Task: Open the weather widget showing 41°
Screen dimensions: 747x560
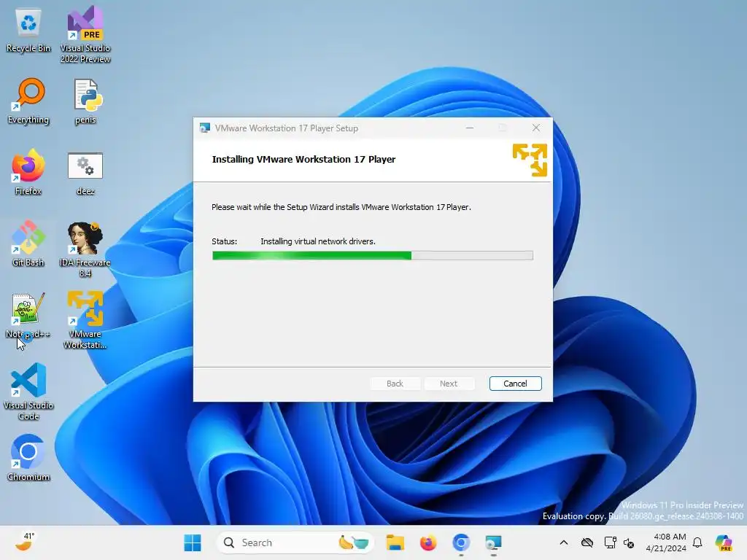Action: (25, 542)
